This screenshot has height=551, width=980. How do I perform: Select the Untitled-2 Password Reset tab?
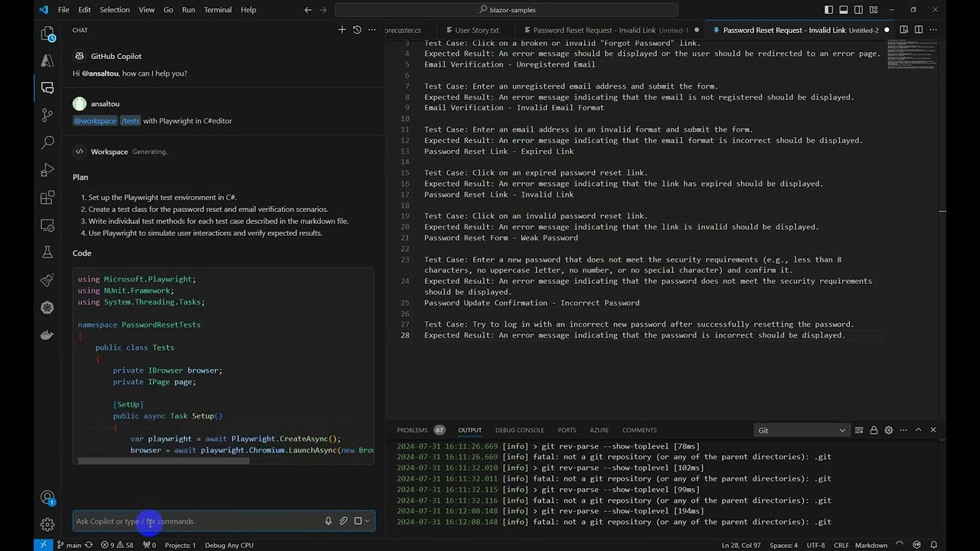tap(799, 30)
